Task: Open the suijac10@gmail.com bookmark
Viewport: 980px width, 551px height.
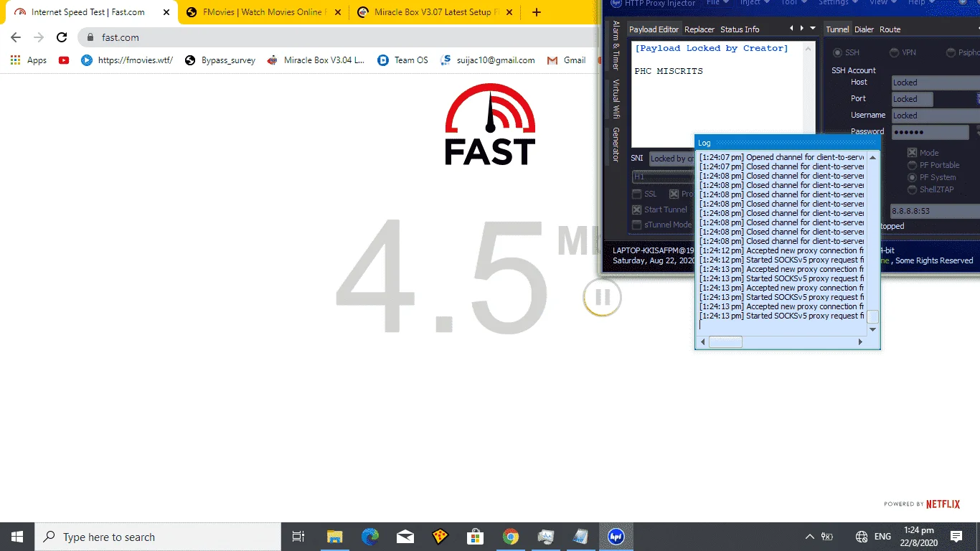Action: point(488,60)
